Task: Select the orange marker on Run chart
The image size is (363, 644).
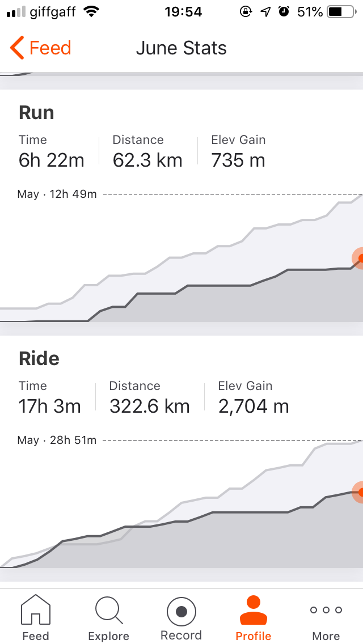Action: pos(361,258)
